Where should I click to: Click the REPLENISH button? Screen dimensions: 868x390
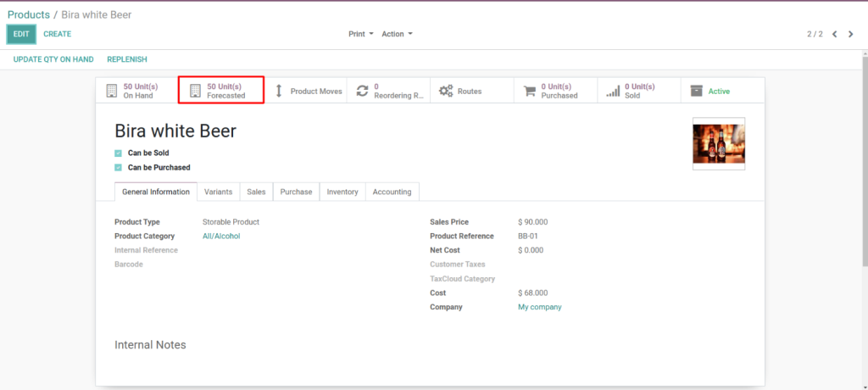(127, 59)
